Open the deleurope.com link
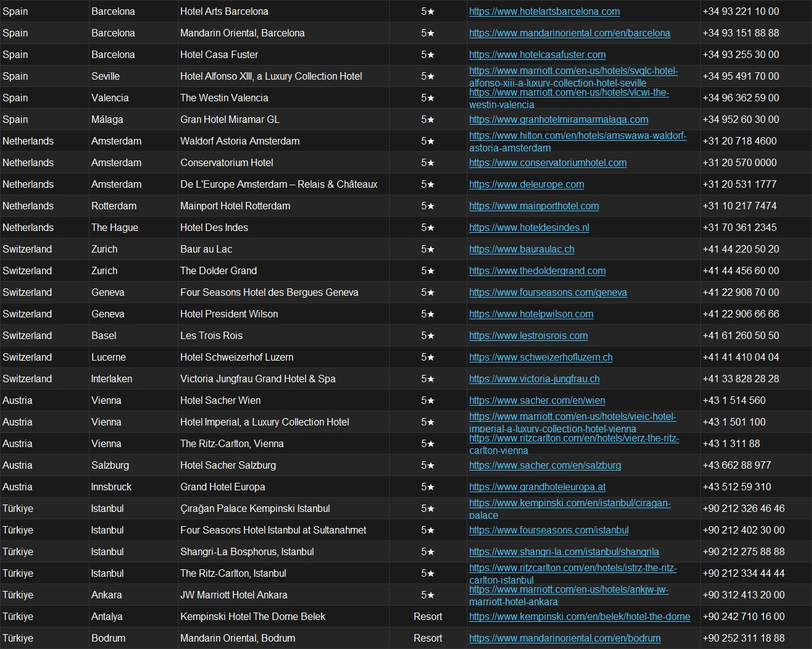 point(526,184)
